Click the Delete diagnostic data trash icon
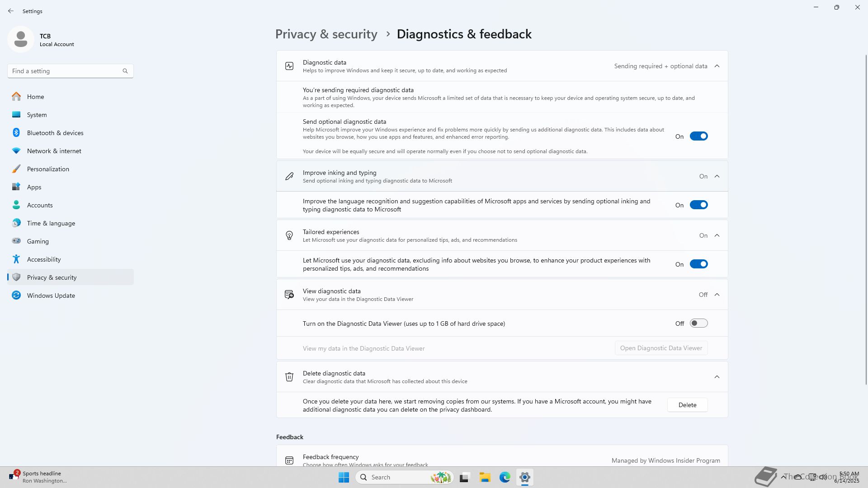The height and width of the screenshot is (488, 868). (x=289, y=377)
